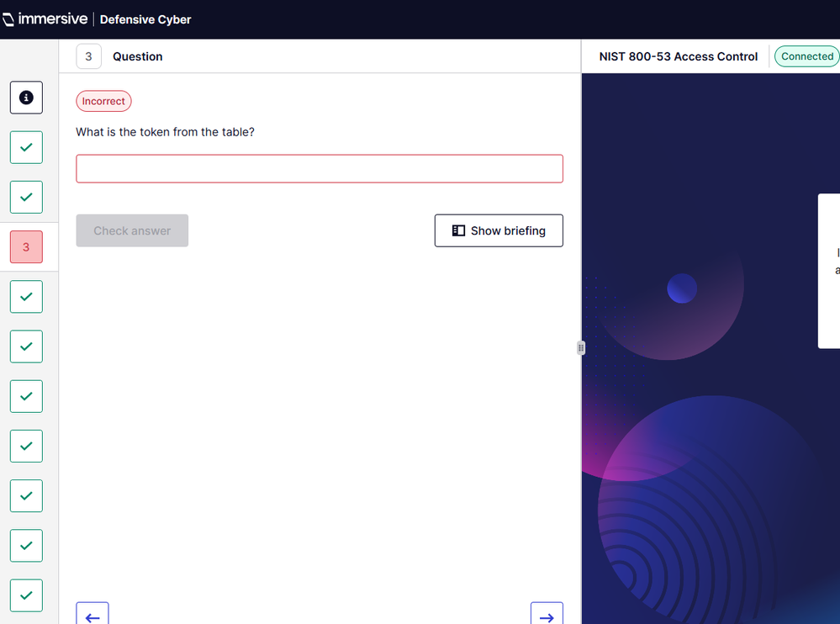The height and width of the screenshot is (624, 840).
Task: Go to the previous question with the left arrow
Action: coord(92,615)
